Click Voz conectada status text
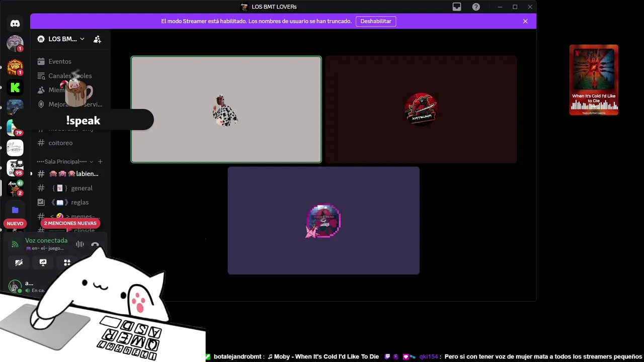Viewport: 644px width, 362px height. (46, 241)
